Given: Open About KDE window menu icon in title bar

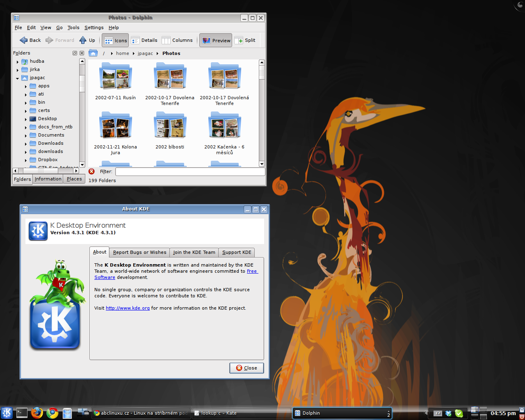Looking at the screenshot, I should pos(25,209).
